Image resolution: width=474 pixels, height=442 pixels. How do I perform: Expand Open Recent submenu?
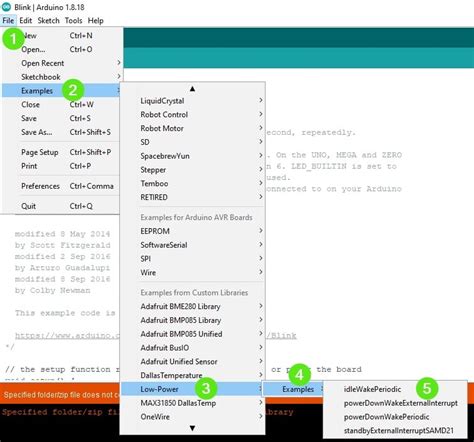click(61, 63)
